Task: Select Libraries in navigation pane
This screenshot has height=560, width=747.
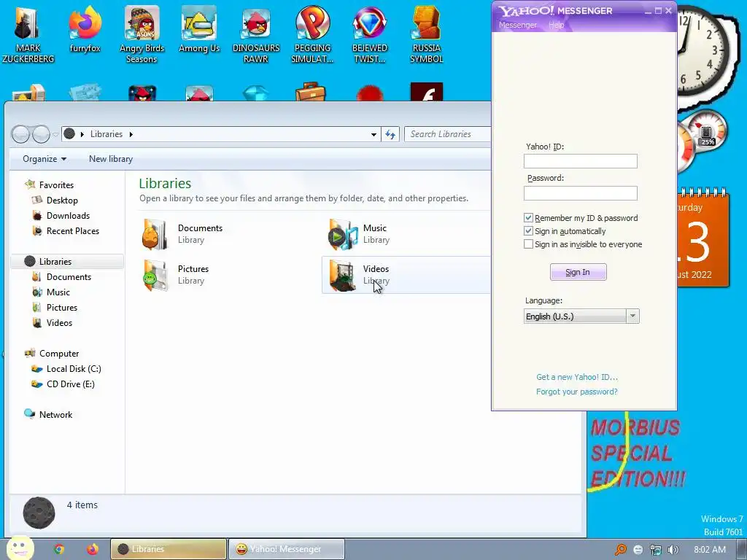Action: click(67, 262)
